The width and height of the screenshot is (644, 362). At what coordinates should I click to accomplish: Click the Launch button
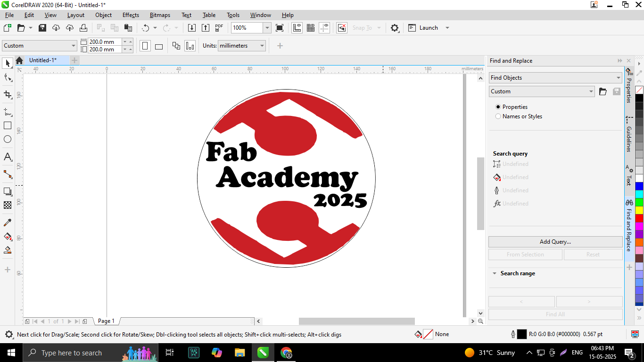point(423,28)
